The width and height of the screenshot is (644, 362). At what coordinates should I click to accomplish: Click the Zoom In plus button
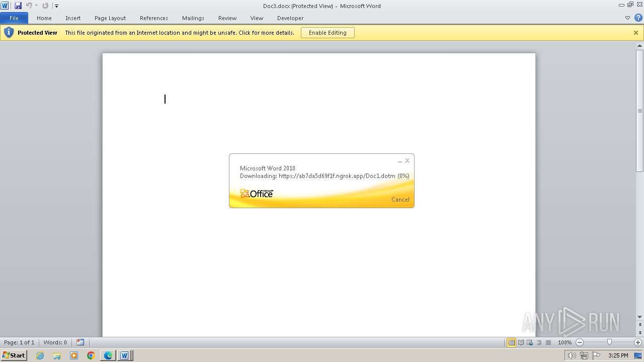[638, 342]
